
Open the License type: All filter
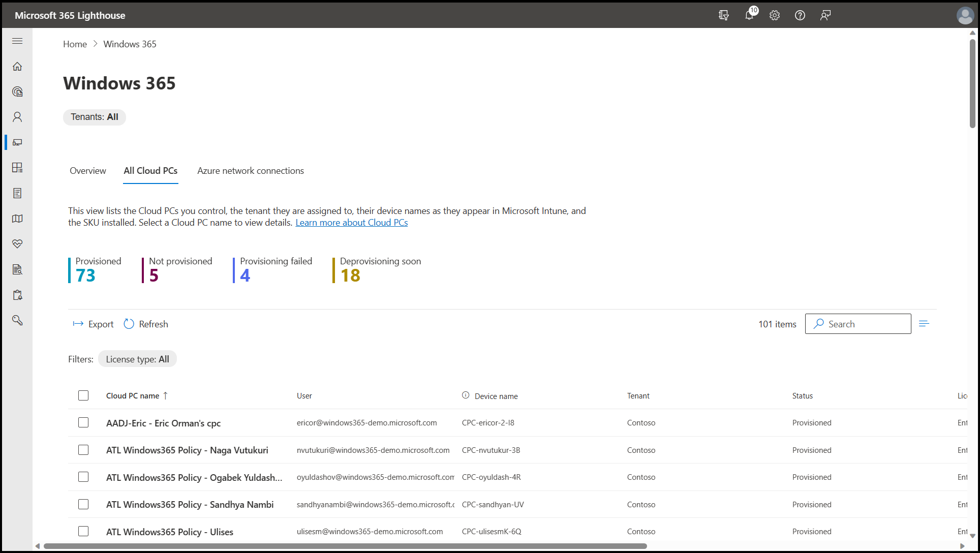(x=137, y=359)
